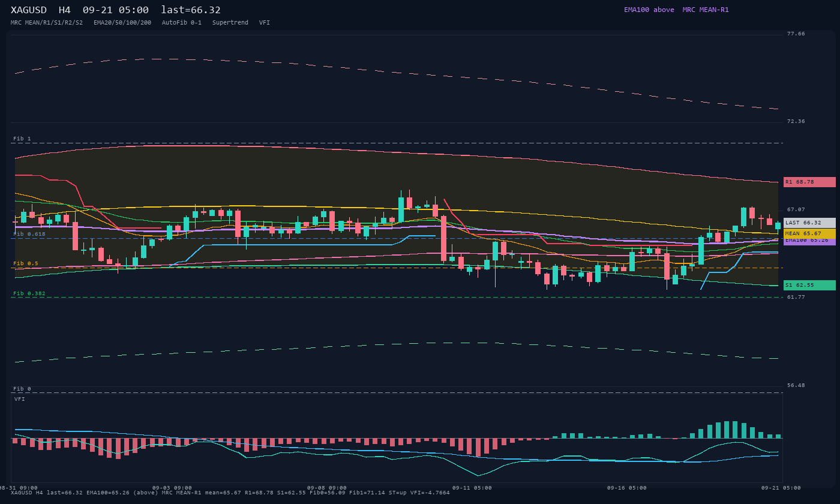Click the S1 62.55 price tag

click(809, 285)
